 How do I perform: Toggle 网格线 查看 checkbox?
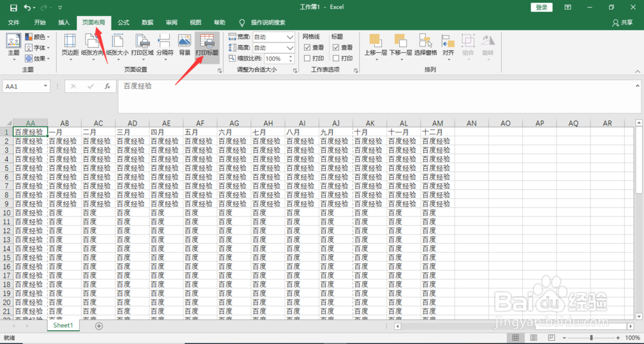[x=307, y=48]
